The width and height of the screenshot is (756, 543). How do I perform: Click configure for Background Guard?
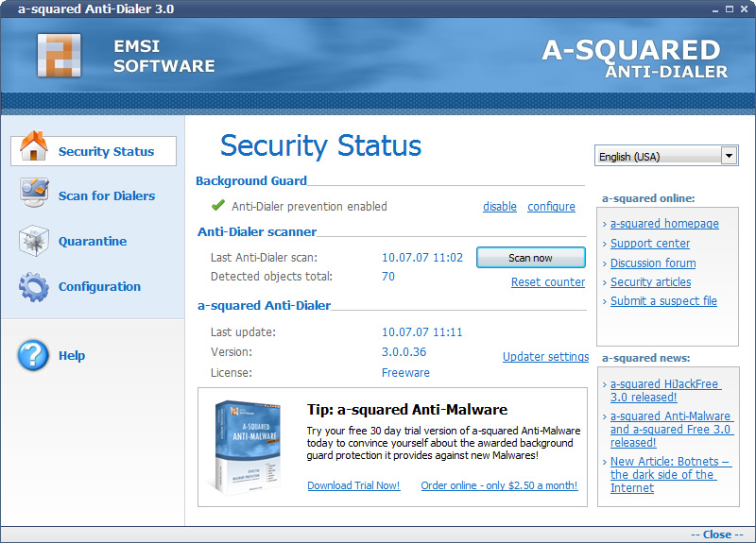coord(551,207)
